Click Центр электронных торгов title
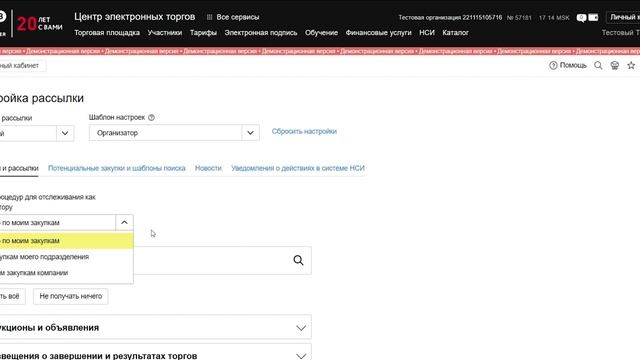This screenshot has height=360, width=640. (135, 17)
